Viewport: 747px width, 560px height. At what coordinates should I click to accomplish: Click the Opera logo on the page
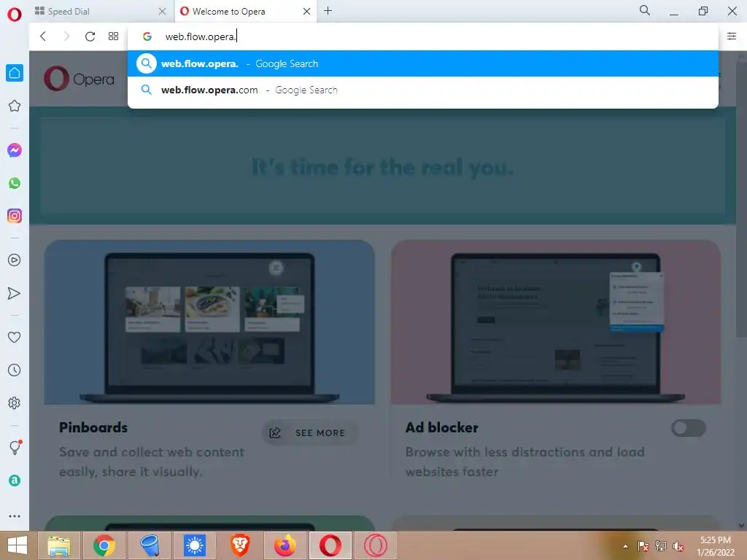[x=79, y=79]
